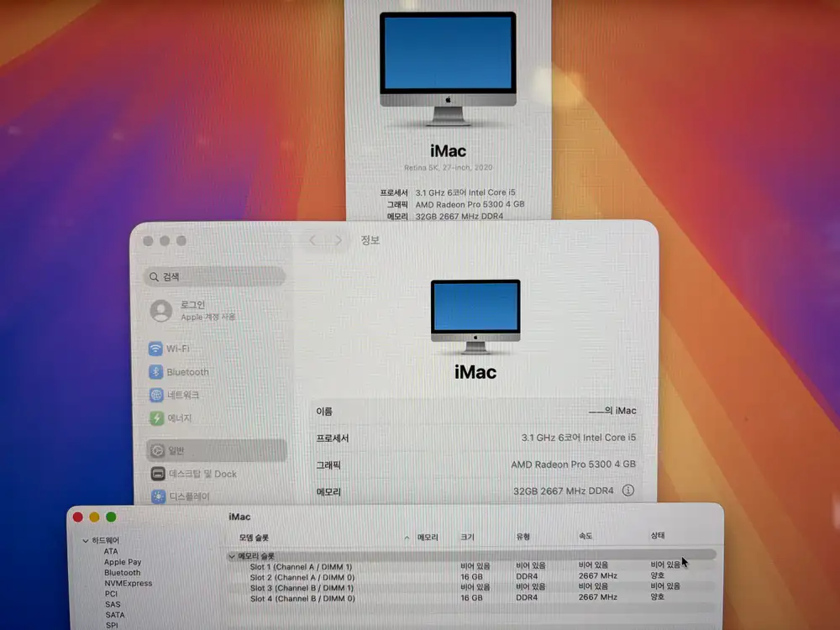The height and width of the screenshot is (630, 840).
Task: Open 에너지 energy settings
Action: 171,417
